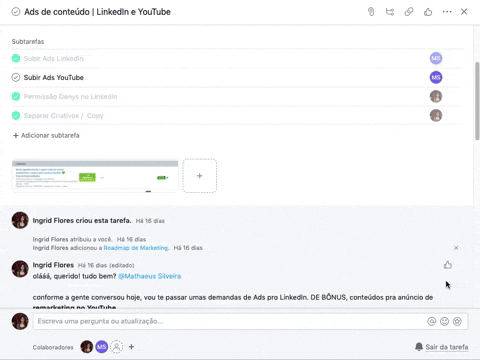
Task: Click the empty collaborator placeholder icon
Action: 117,347
